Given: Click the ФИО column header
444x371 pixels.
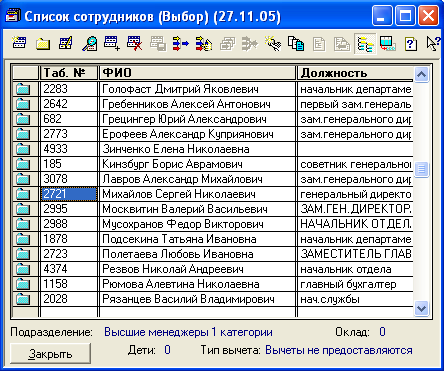Looking at the screenshot, I should point(197,73).
